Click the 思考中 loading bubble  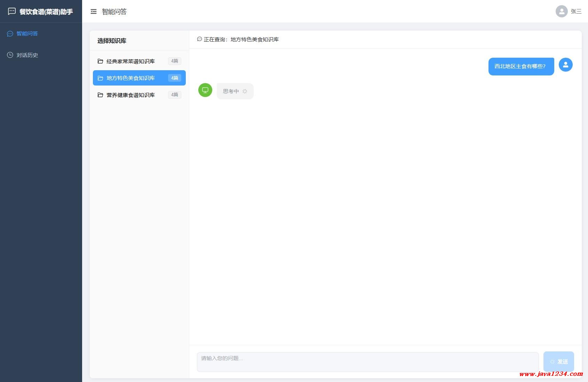[x=235, y=91]
